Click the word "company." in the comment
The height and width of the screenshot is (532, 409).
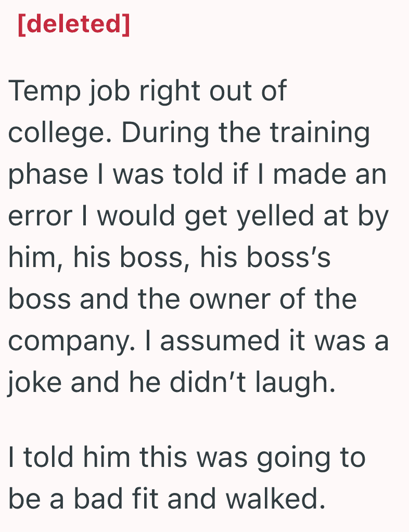(x=71, y=341)
